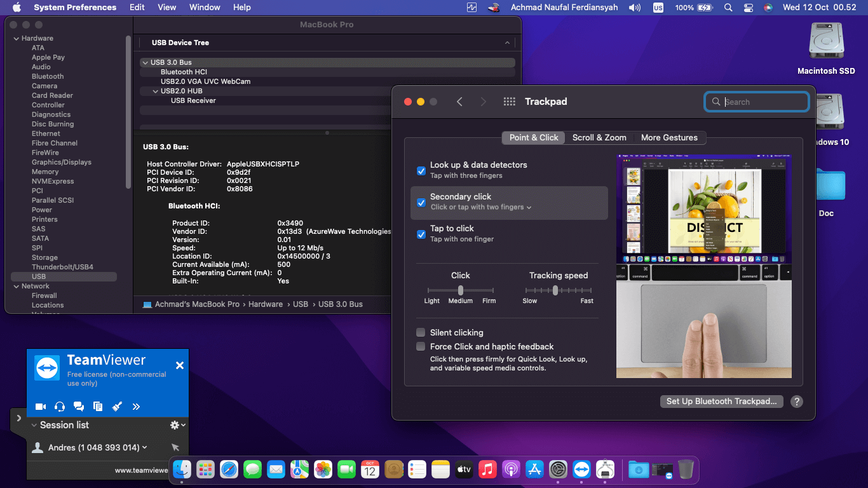Viewport: 868px width, 488px height.
Task: Open the TeamViewer file box icon
Action: (98, 407)
